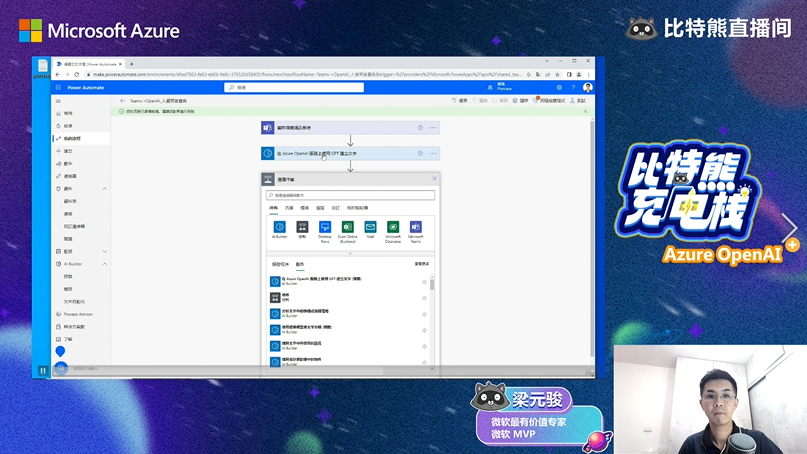This screenshot has width=807, height=454.
Task: Click the back arrow beside the flow name
Action: coord(122,101)
